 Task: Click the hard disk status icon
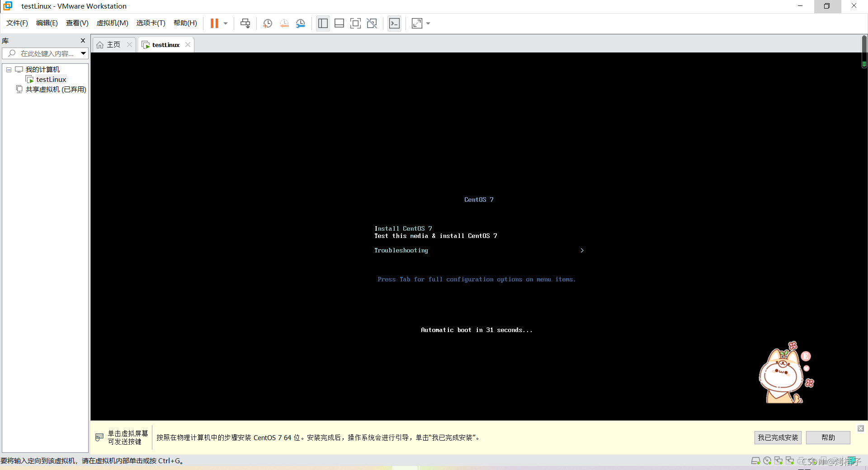click(x=755, y=461)
